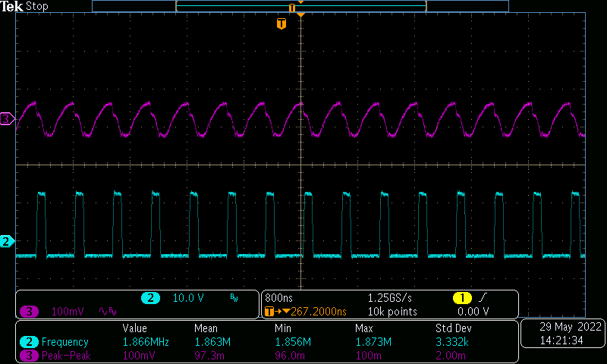Image resolution: width=607 pixels, height=364 pixels.
Task: Click the channel 3 ground marker on left edge
Action: pos(7,118)
